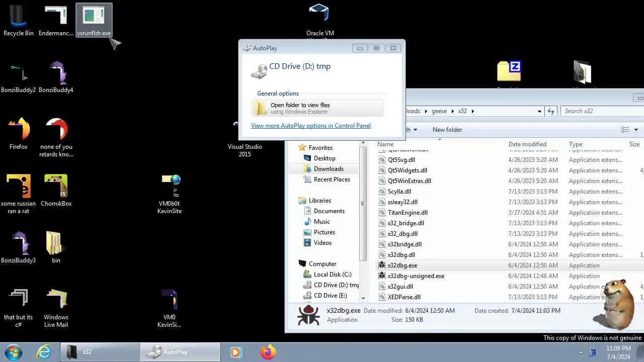This screenshot has height=362, width=644.
Task: Select the bin folder on desktop
Action: click(x=56, y=247)
